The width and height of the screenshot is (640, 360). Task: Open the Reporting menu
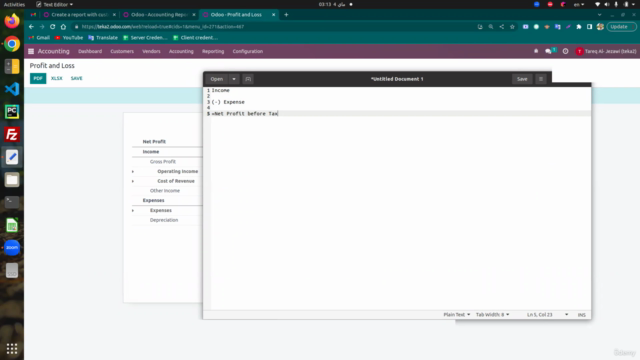click(x=213, y=51)
